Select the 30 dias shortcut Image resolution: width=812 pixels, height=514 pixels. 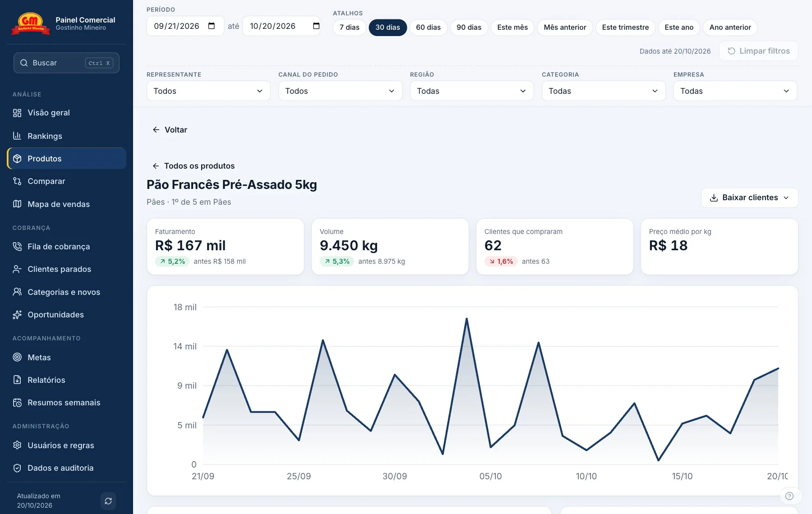point(388,28)
